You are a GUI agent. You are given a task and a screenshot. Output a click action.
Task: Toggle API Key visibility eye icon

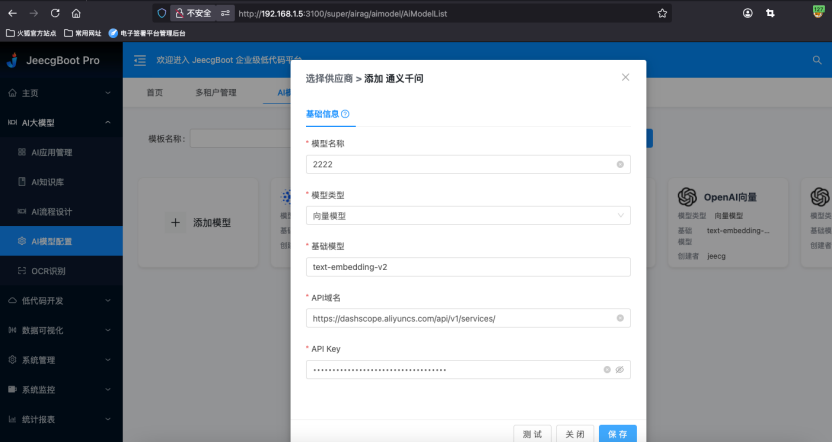click(x=620, y=370)
